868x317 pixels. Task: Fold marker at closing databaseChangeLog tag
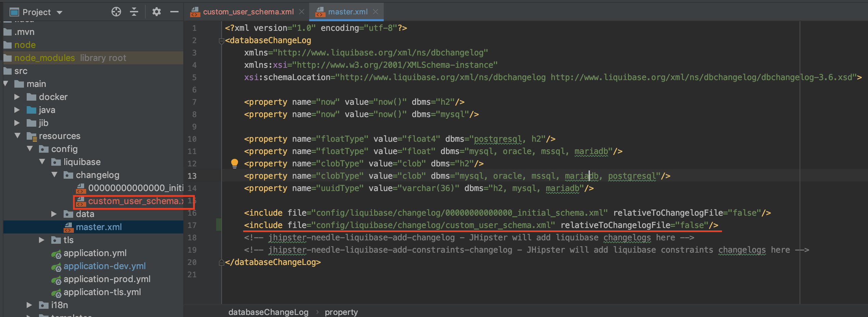tap(221, 263)
